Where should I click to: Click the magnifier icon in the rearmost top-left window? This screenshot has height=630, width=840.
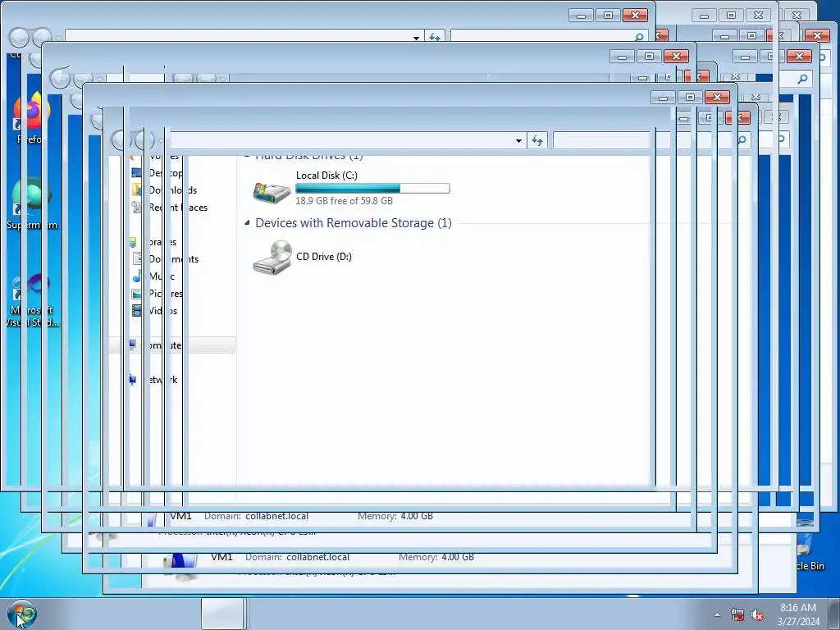coord(639,36)
